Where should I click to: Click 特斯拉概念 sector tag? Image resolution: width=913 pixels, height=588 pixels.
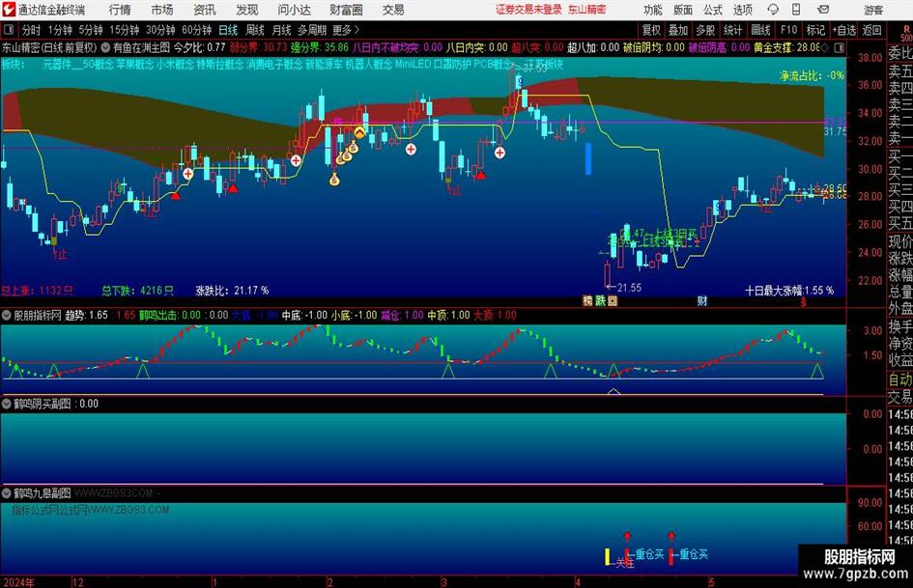point(219,64)
